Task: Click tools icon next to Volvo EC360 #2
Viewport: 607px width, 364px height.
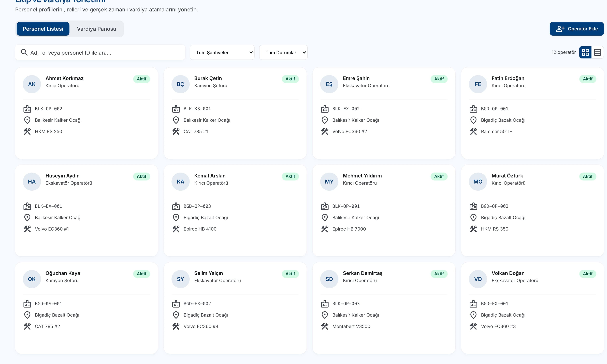Action: pos(325,131)
